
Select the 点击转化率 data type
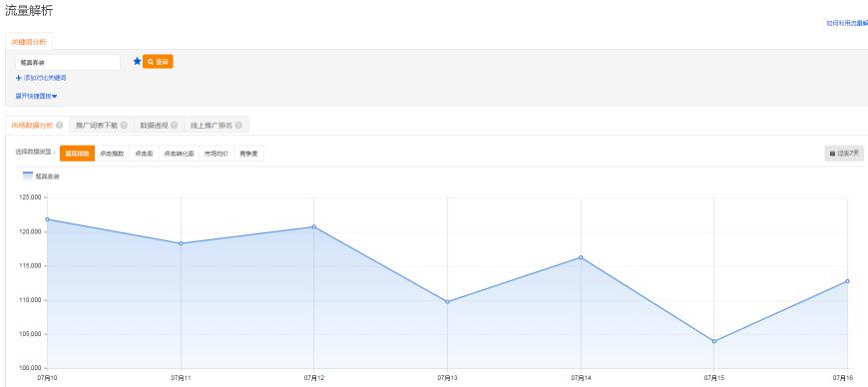point(179,154)
